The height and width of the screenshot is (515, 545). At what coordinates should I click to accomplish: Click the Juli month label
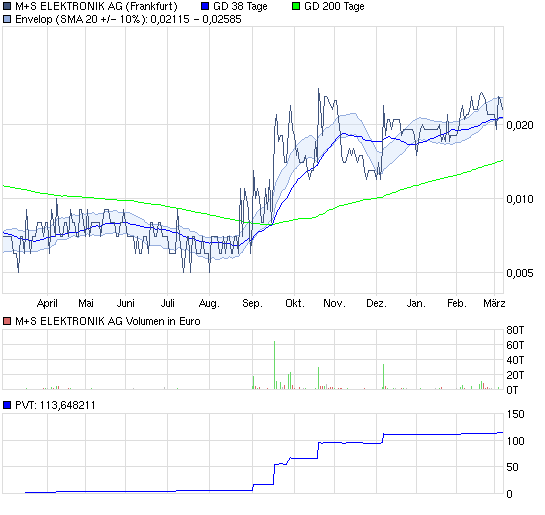coord(168,303)
